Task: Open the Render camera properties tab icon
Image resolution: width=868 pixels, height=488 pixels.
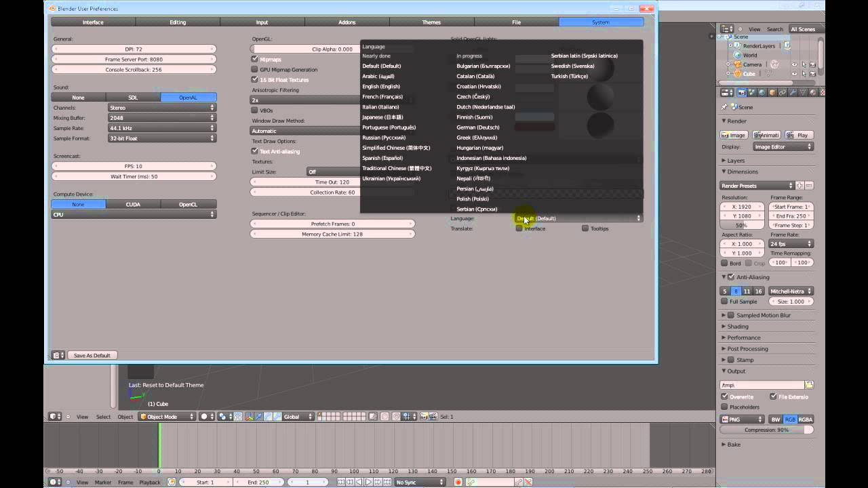Action: [742, 92]
